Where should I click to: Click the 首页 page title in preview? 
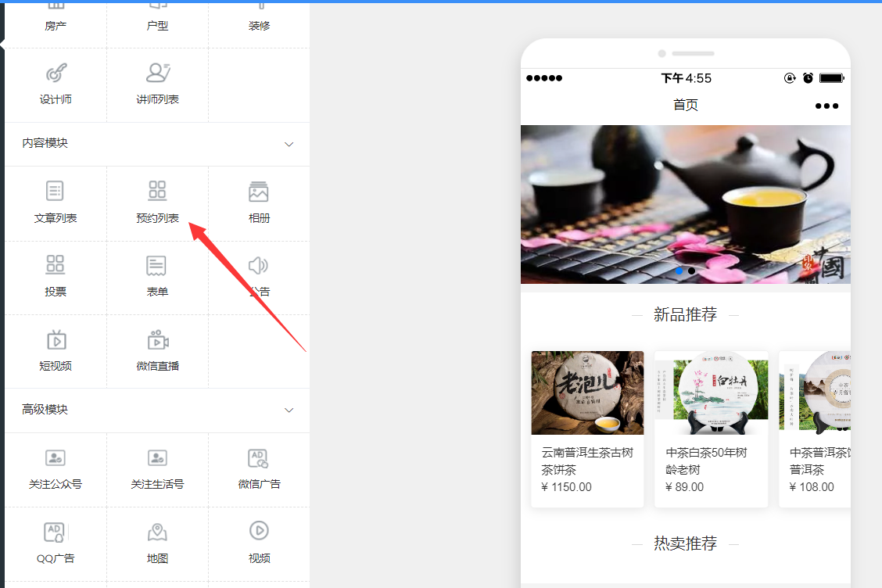(x=685, y=106)
